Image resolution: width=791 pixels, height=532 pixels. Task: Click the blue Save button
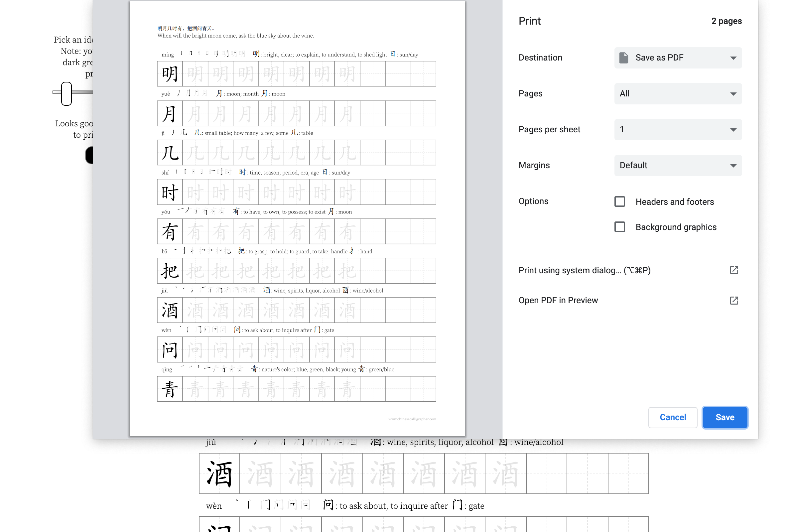click(725, 417)
